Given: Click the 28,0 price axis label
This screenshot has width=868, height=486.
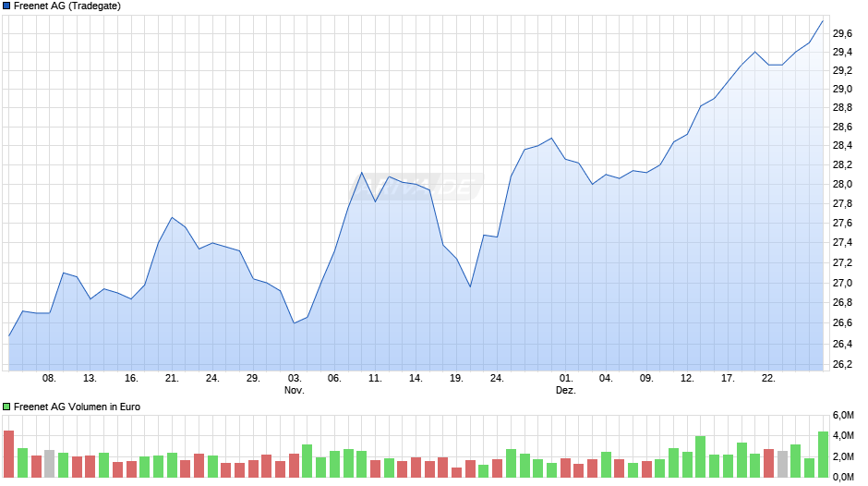Looking at the screenshot, I should pyautogui.click(x=842, y=184).
